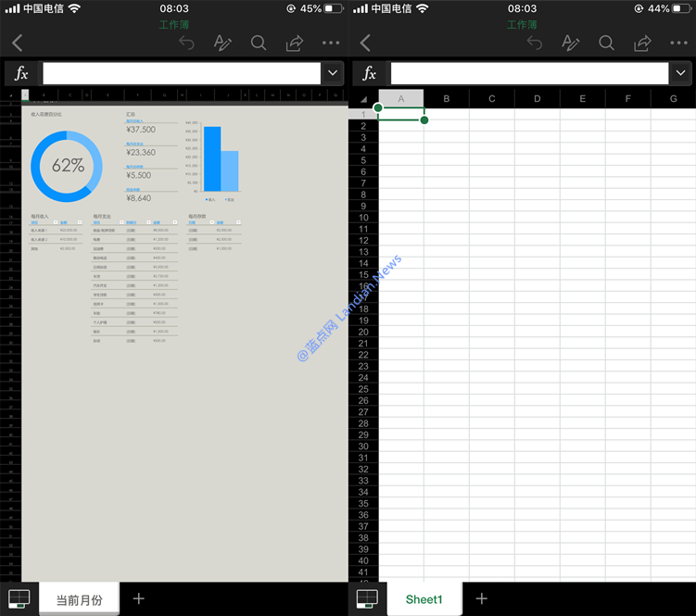
Task: Switch to the Sheet1 tab
Action: pyautogui.click(x=424, y=599)
